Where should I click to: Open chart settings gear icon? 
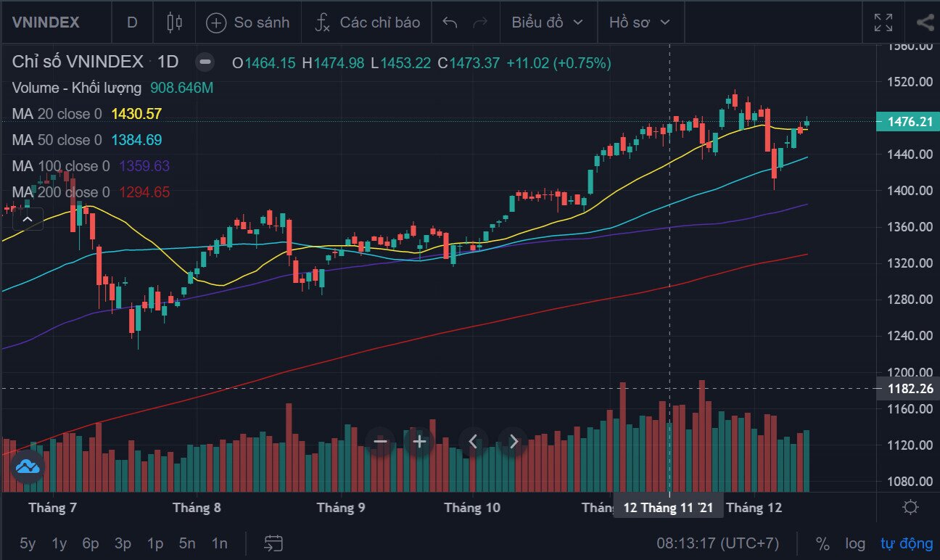(910, 507)
